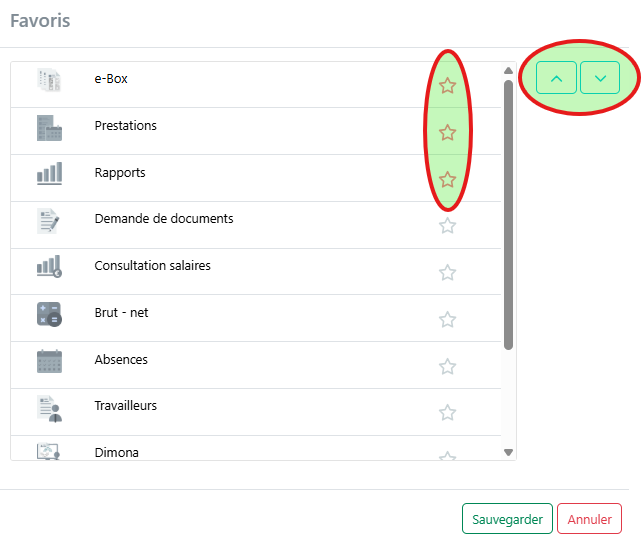Click the Prestations building icon
The width and height of the screenshot is (641, 538).
click(x=49, y=127)
